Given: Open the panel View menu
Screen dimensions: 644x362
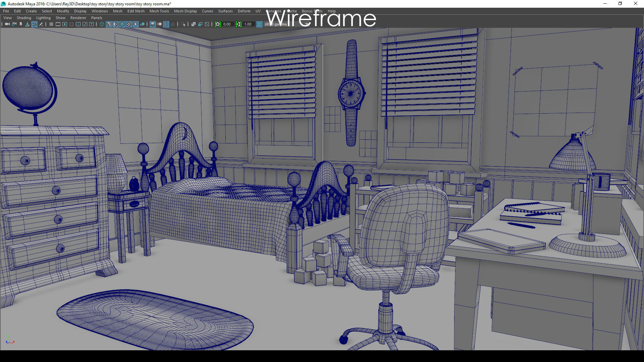Looking at the screenshot, I should click(x=7, y=18).
